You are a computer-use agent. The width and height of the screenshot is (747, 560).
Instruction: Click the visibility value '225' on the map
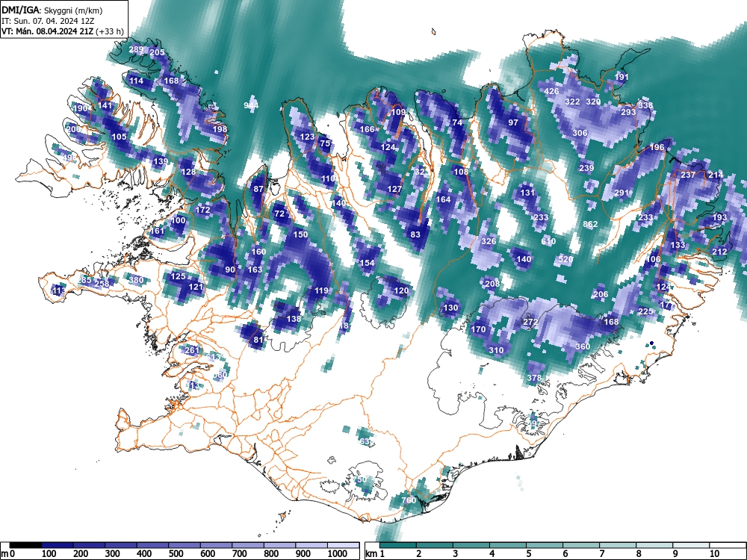pyautogui.click(x=645, y=311)
